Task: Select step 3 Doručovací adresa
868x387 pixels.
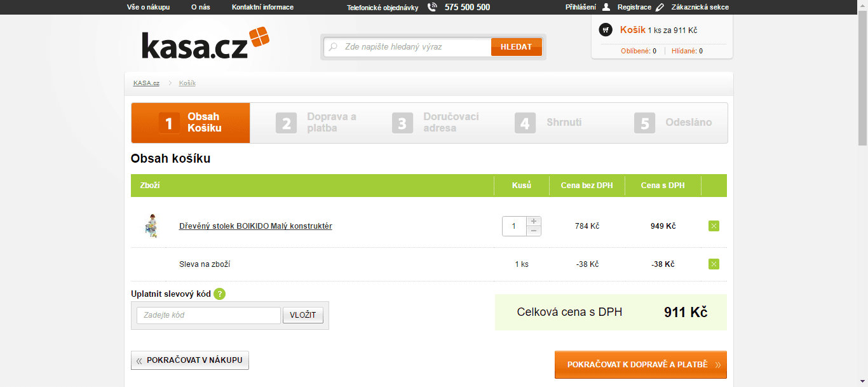Action: (x=436, y=123)
